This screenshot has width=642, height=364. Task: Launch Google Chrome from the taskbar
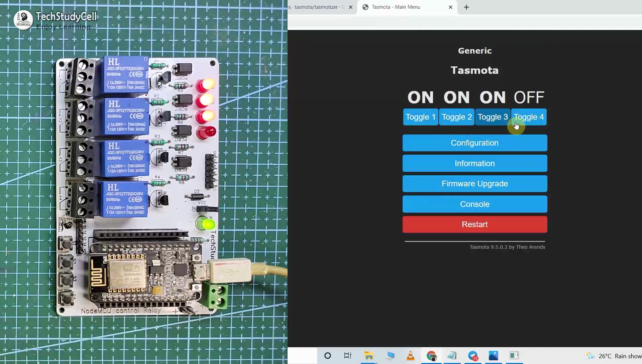[431, 356]
